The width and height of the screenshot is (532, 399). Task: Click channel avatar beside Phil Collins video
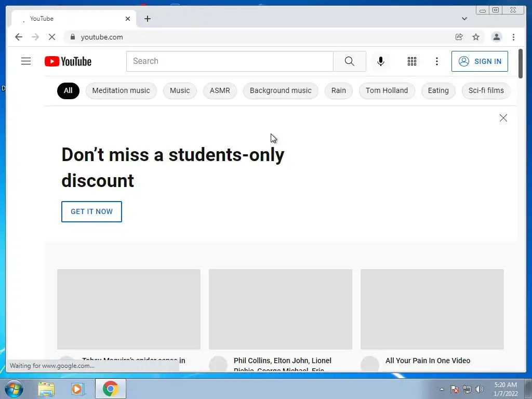218,364
